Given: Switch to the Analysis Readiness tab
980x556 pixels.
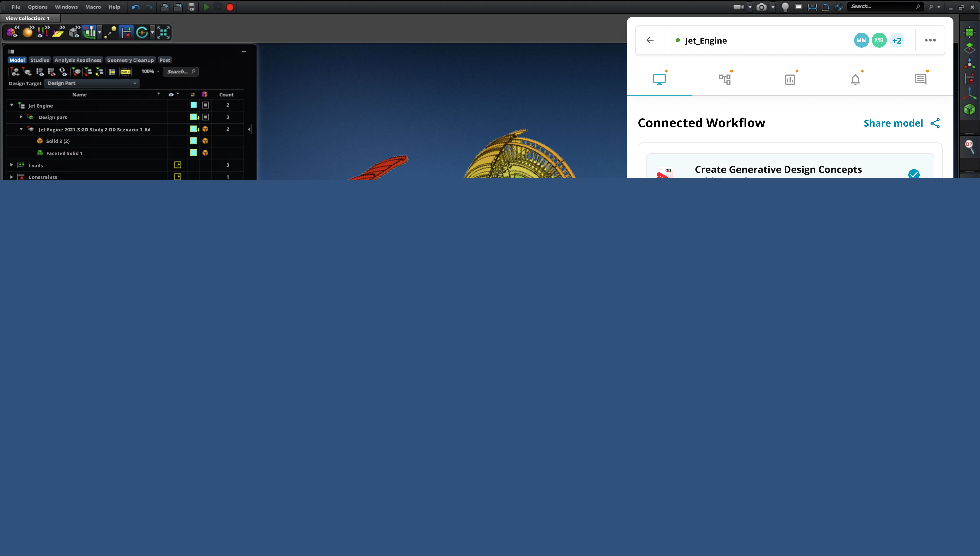Looking at the screenshot, I should [78, 60].
